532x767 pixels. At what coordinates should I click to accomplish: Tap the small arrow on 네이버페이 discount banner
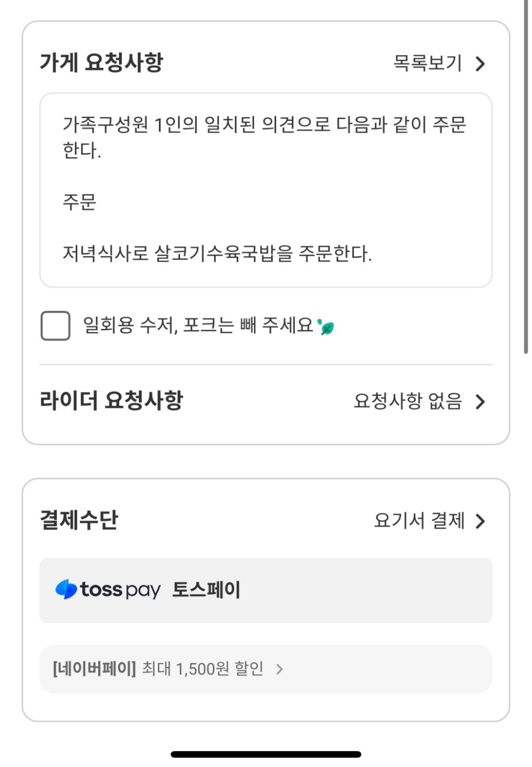[279, 669]
